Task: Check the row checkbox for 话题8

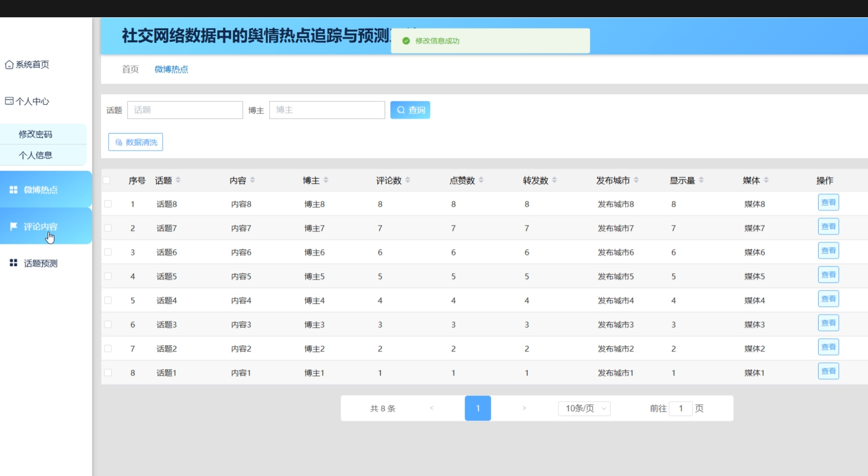Action: tap(108, 204)
